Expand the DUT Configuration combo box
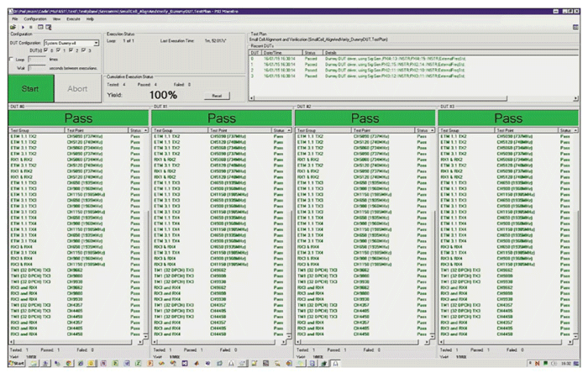The image size is (588, 373). [x=97, y=43]
